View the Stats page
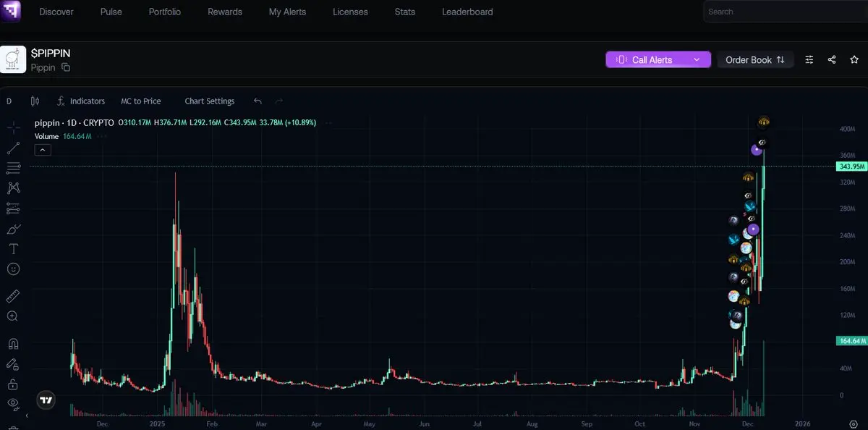The height and width of the screenshot is (430, 868). 405,12
